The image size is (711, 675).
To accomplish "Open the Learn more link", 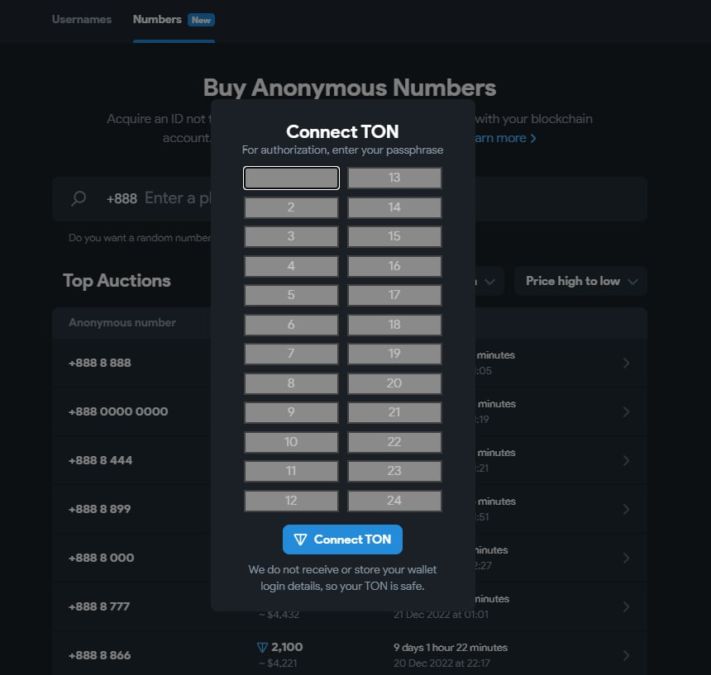I will point(505,138).
